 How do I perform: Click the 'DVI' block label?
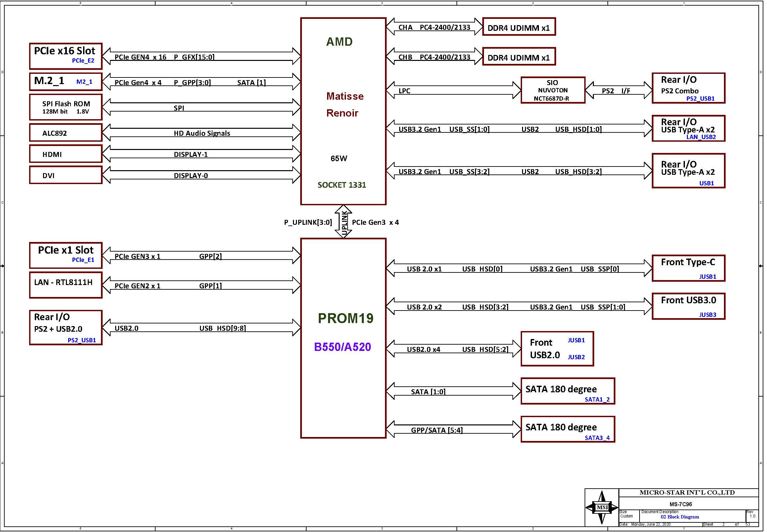[48, 176]
